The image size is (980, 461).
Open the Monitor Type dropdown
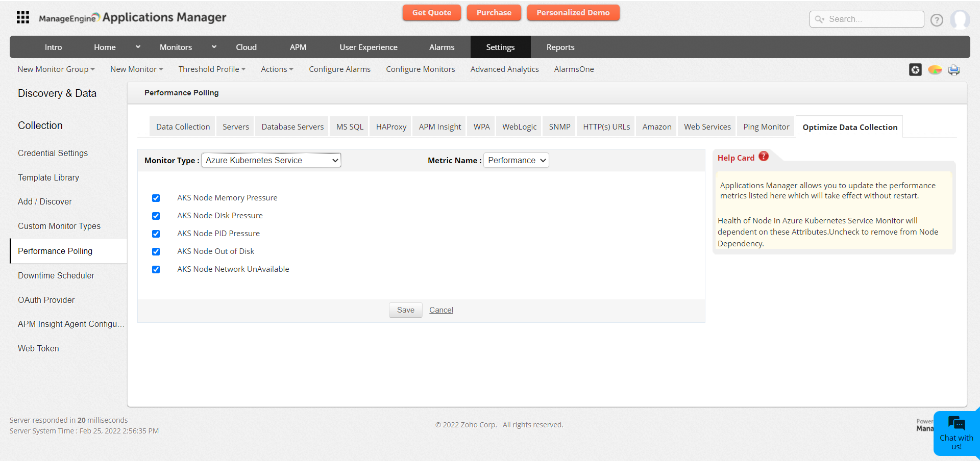[271, 161]
